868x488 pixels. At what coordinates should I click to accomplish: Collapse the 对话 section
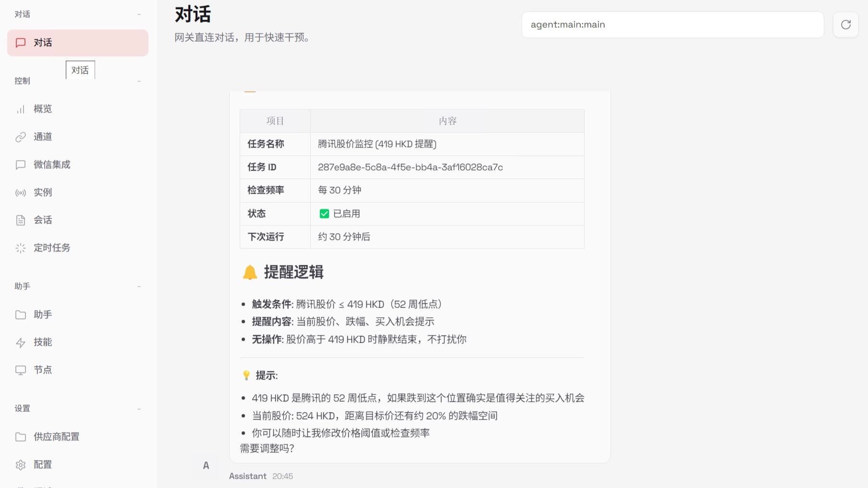point(139,14)
